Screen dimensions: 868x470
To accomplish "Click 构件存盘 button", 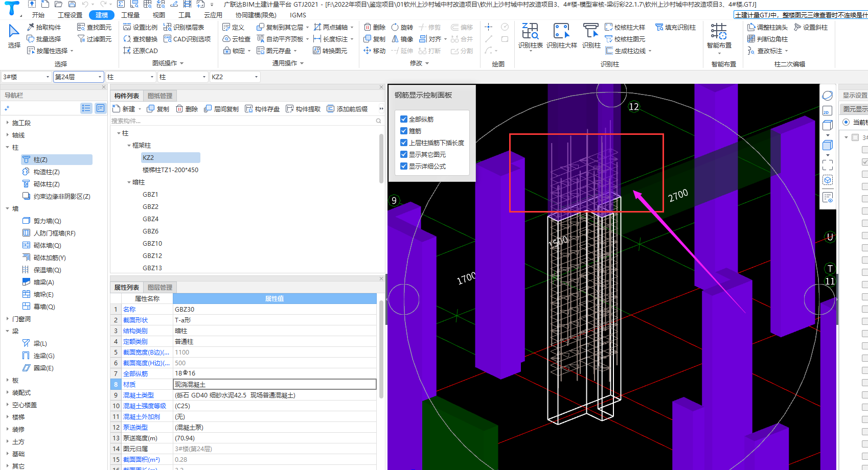I will coord(262,109).
